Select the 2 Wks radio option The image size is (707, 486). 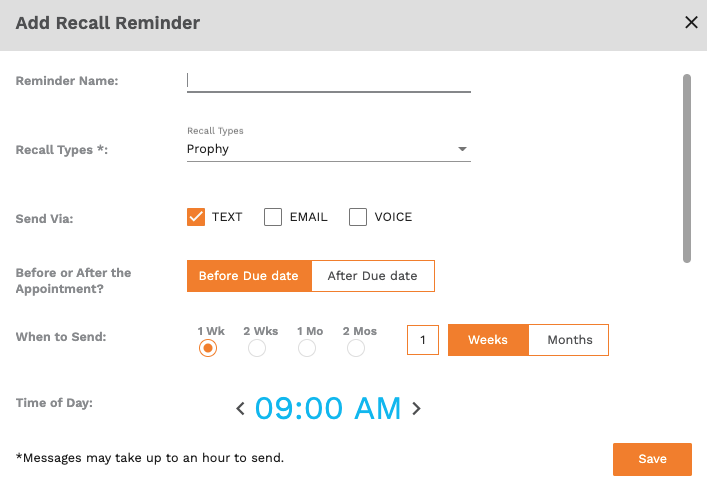(257, 348)
